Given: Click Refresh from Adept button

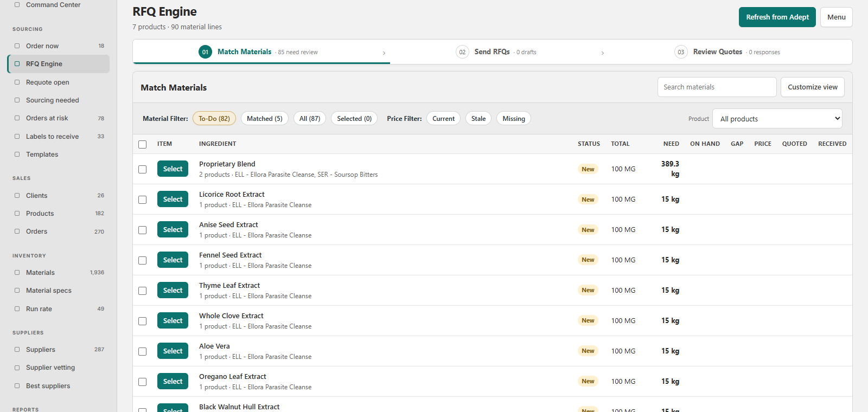Looking at the screenshot, I should (777, 17).
